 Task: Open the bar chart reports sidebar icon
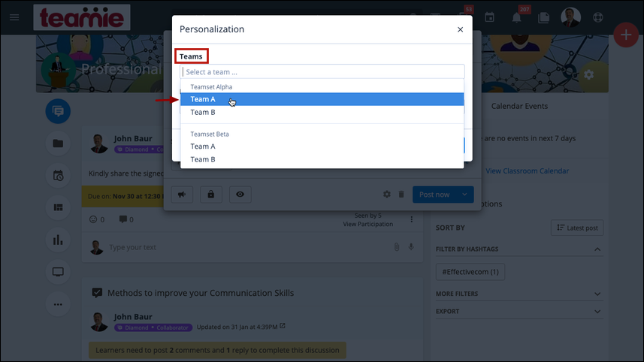[x=58, y=240]
